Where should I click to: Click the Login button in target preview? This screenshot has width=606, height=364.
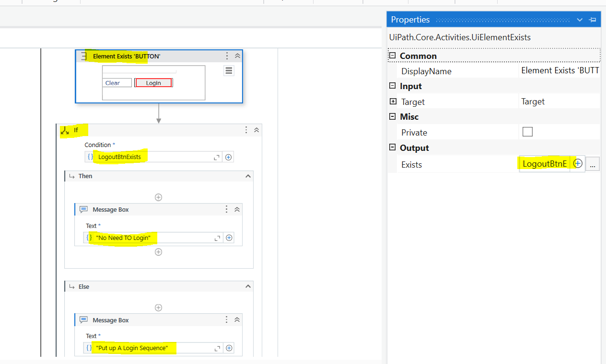153,83
